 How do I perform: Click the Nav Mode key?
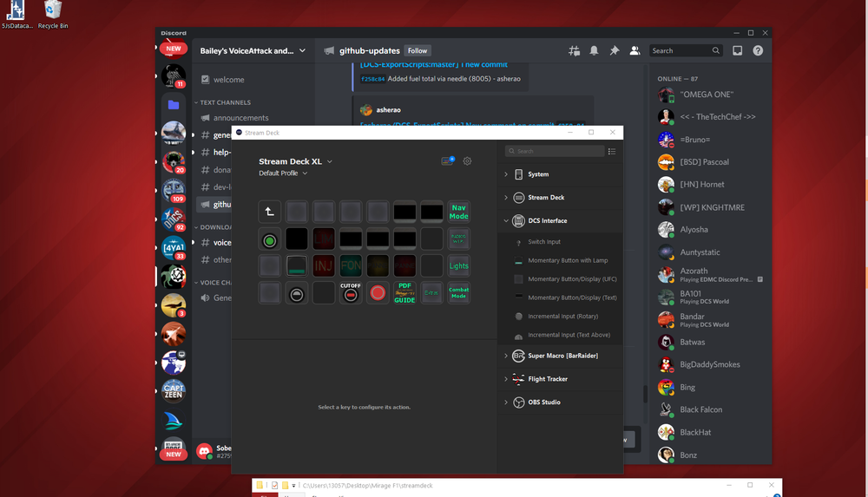click(458, 211)
